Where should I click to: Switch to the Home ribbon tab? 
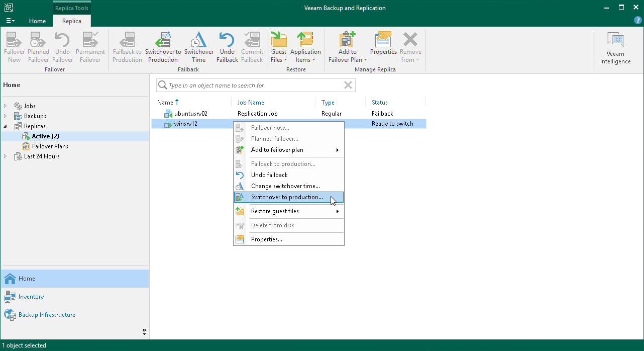pos(37,21)
